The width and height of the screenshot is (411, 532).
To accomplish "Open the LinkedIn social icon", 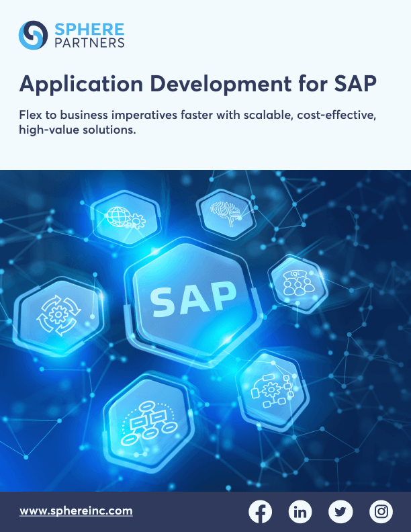I will click(300, 511).
